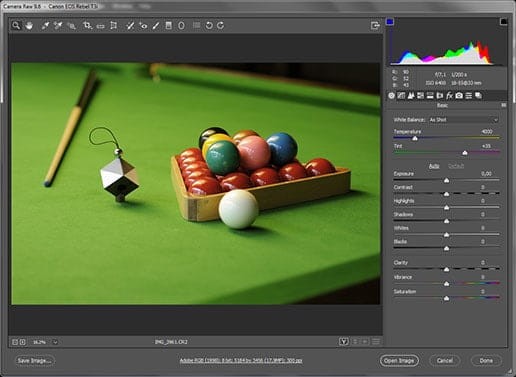Click the Contrast slider handle

point(447,194)
